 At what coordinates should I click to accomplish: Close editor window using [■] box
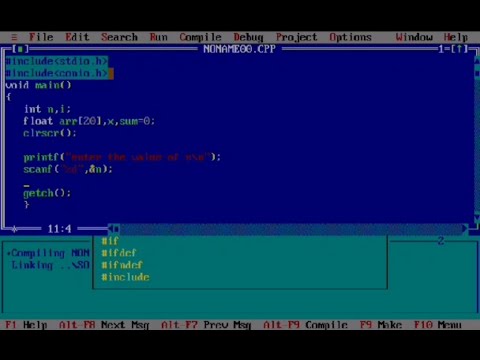click(20, 49)
